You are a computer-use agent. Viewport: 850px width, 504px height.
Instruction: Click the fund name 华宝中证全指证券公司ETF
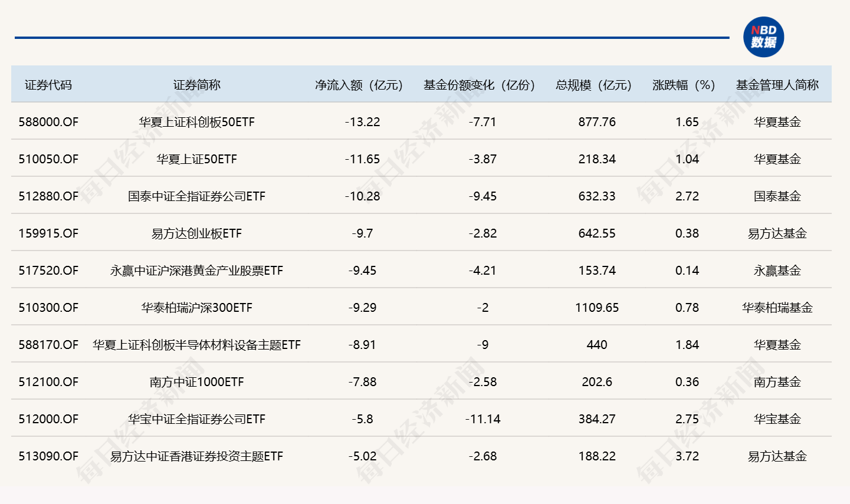[x=197, y=419]
